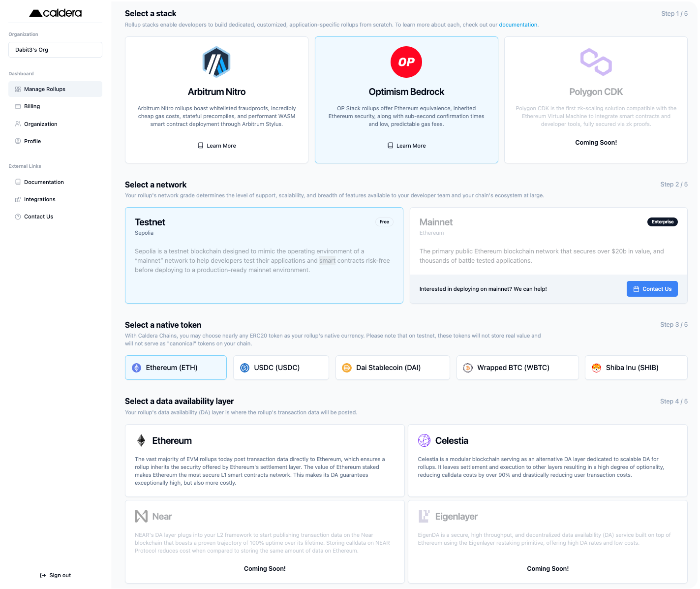Click the Sign out arrow icon
Viewport: 700px width, 589px height.
[x=43, y=575]
